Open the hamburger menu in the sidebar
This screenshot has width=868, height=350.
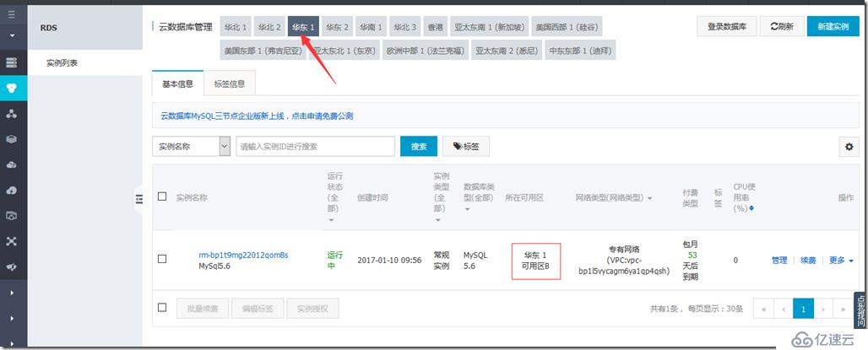(11, 15)
